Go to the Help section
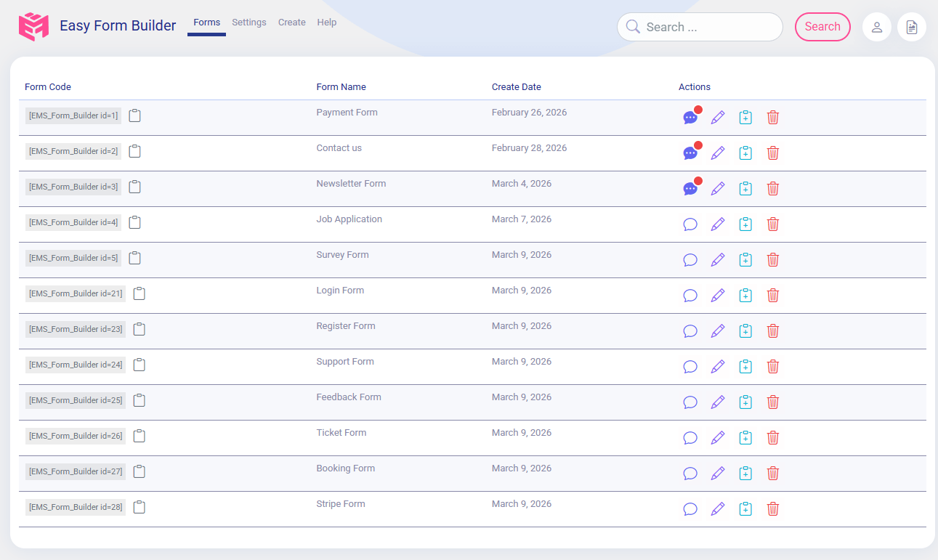 click(x=326, y=23)
